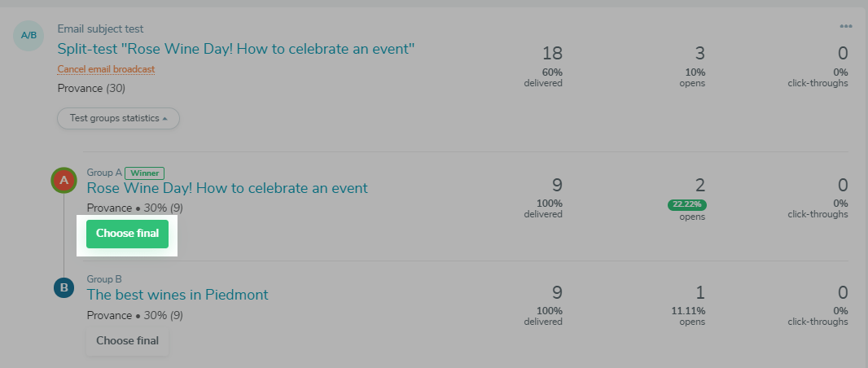Click the overall 18 delivered statistic
868x368 pixels.
click(552, 54)
